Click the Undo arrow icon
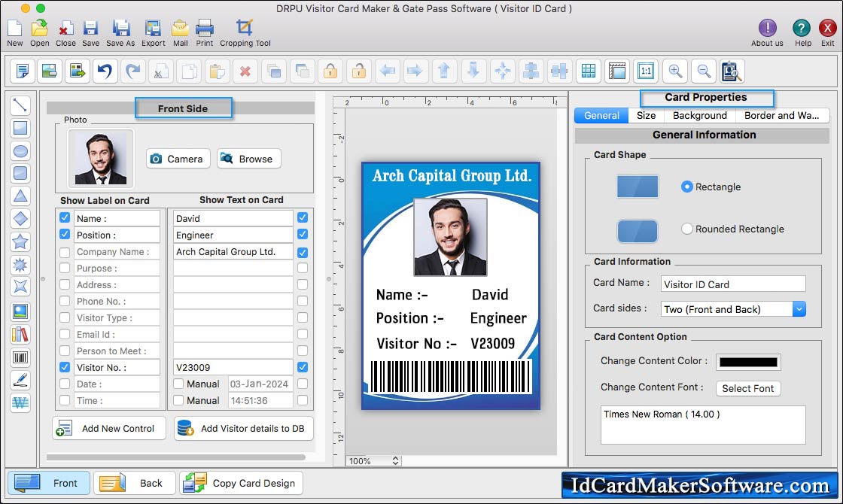This screenshot has width=843, height=504. point(105,71)
